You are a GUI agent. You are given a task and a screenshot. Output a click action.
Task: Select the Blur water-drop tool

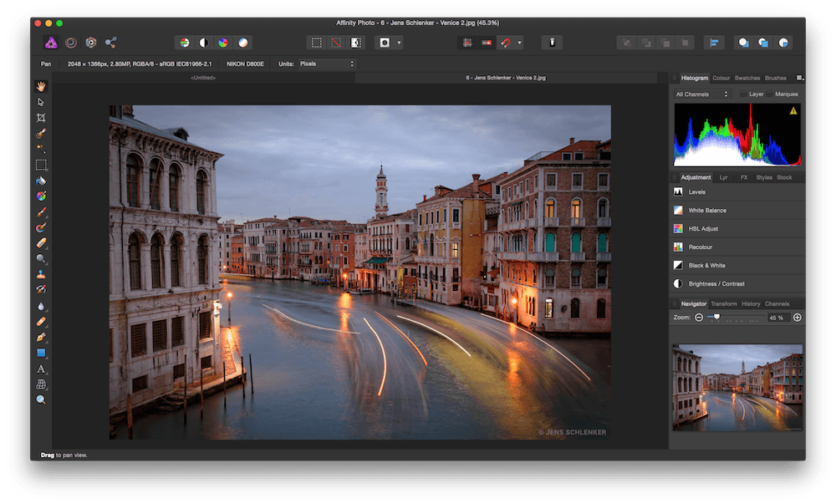point(41,307)
